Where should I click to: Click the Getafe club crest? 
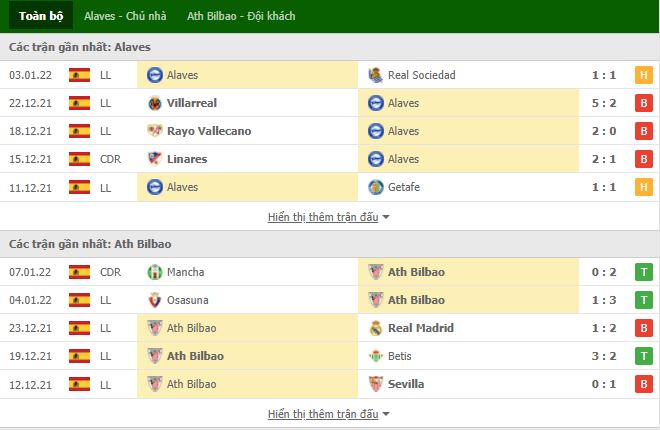[x=375, y=187]
